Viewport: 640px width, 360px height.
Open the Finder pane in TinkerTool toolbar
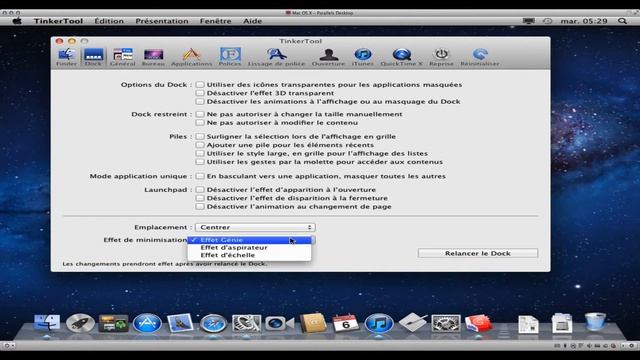click(x=66, y=57)
